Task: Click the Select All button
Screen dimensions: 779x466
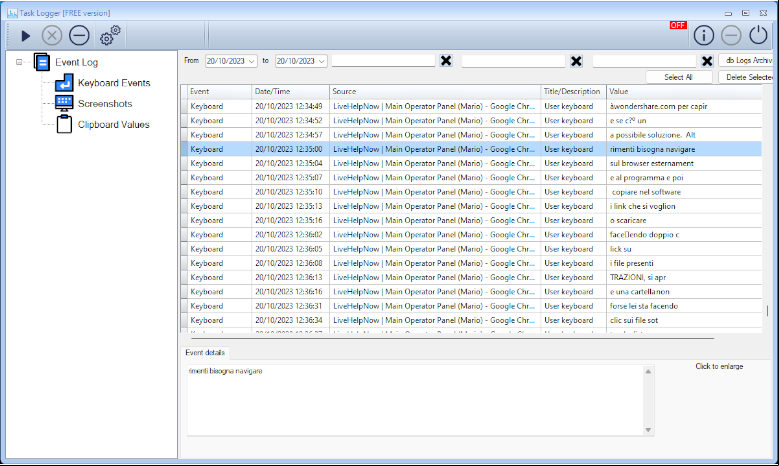Action: pos(679,77)
